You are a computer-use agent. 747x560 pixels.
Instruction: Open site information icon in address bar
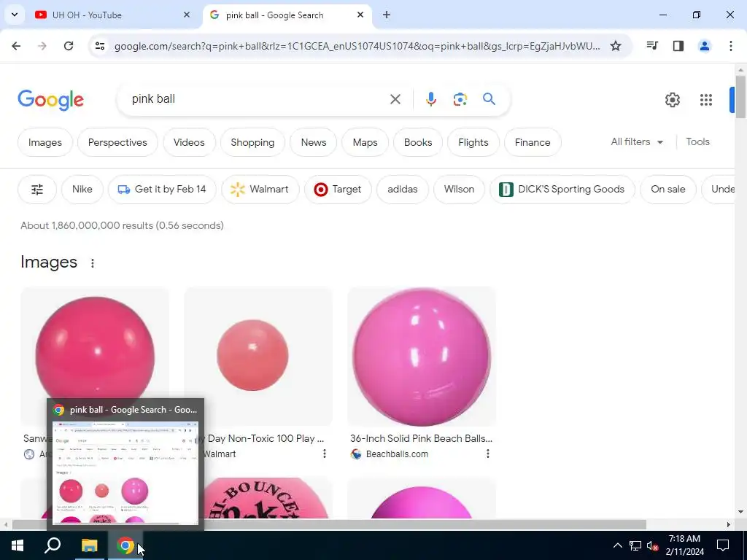pos(100,46)
